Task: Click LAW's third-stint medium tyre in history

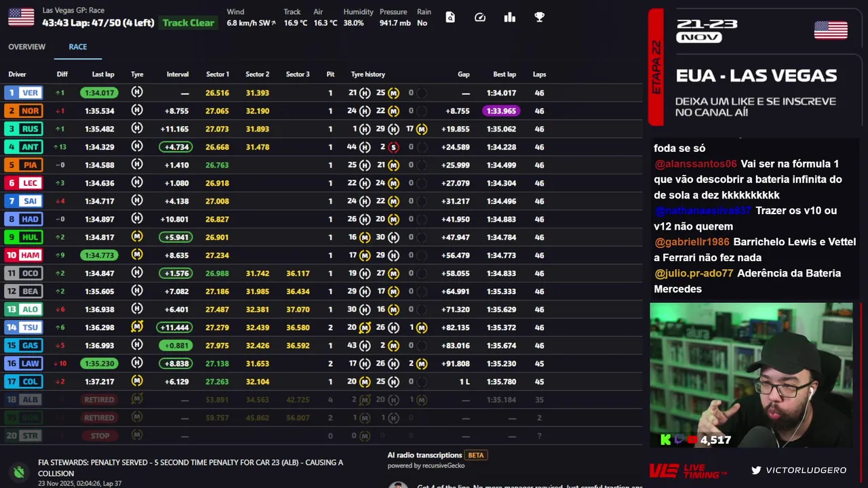Action: click(422, 363)
